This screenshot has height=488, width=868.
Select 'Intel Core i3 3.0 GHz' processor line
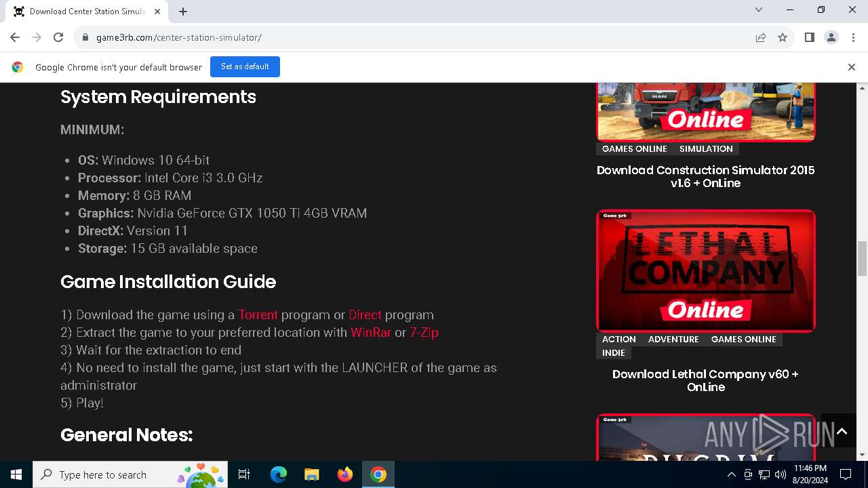170,178
